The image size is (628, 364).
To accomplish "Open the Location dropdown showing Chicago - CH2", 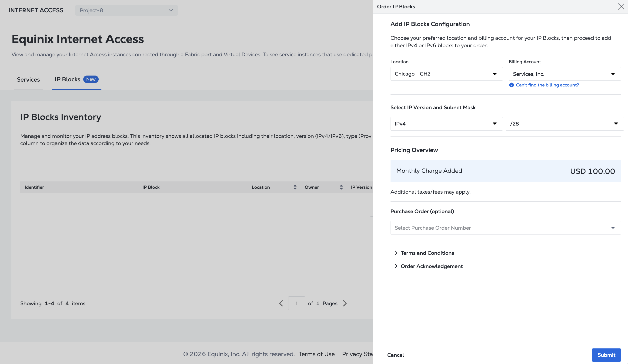I will point(446,74).
